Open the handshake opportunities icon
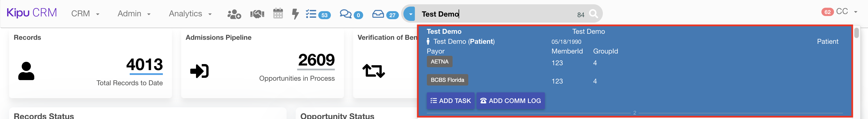Screen dimensions: 868x119 point(257,14)
